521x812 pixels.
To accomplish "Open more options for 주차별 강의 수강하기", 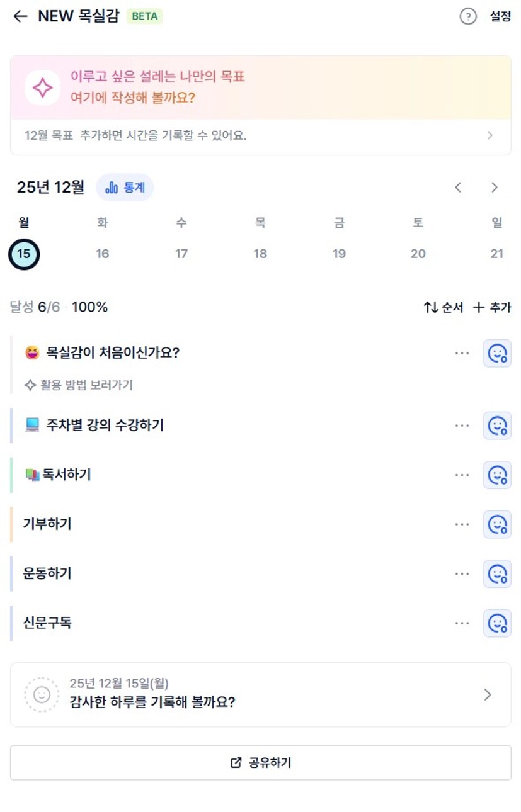I will 462,426.
